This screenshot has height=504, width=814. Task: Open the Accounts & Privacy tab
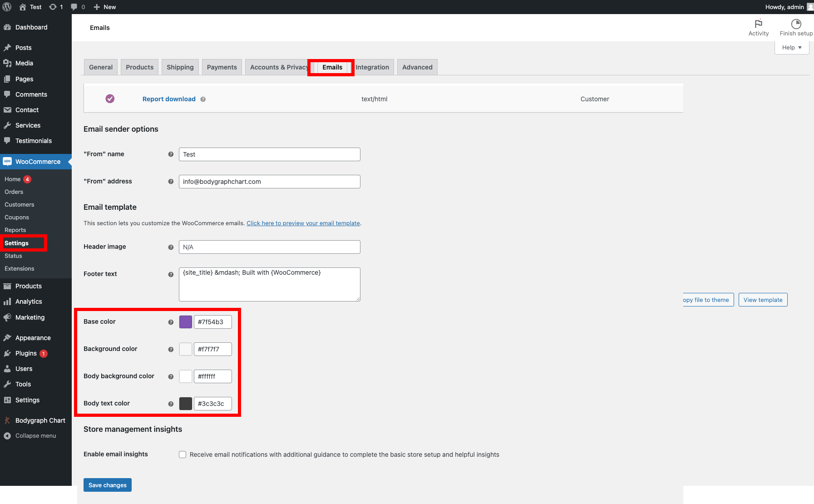point(278,67)
